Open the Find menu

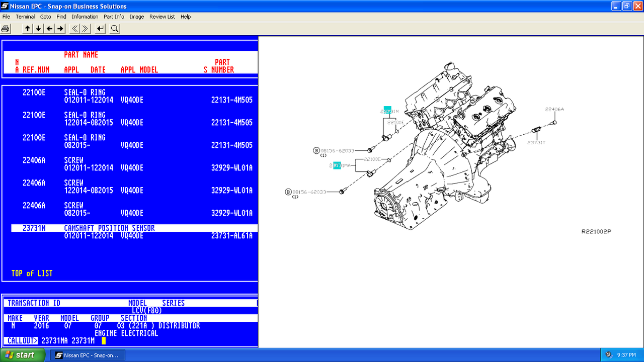click(x=61, y=17)
